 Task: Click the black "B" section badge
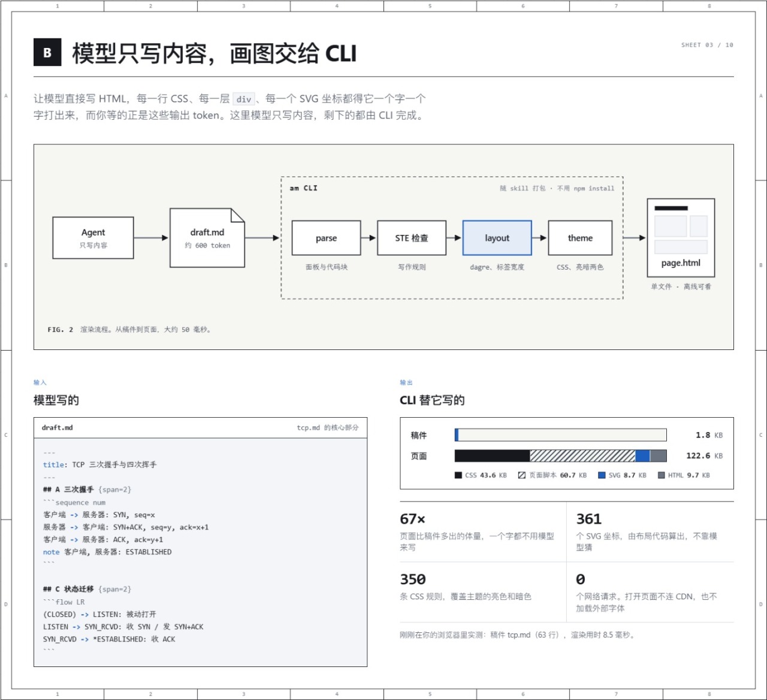47,53
